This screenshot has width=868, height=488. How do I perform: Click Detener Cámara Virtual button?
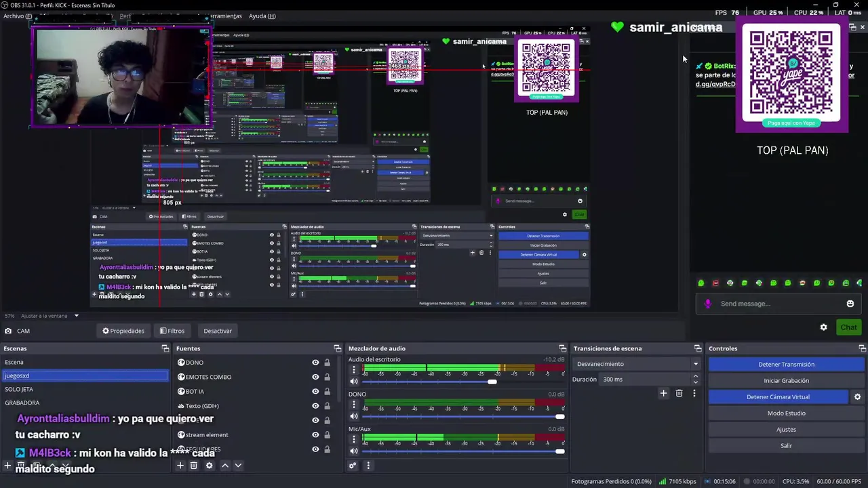(778, 397)
